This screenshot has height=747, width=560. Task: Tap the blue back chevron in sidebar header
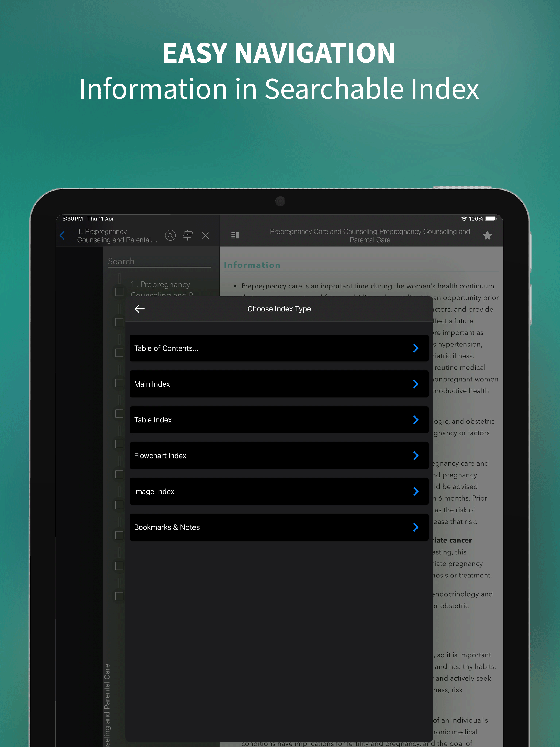point(63,235)
